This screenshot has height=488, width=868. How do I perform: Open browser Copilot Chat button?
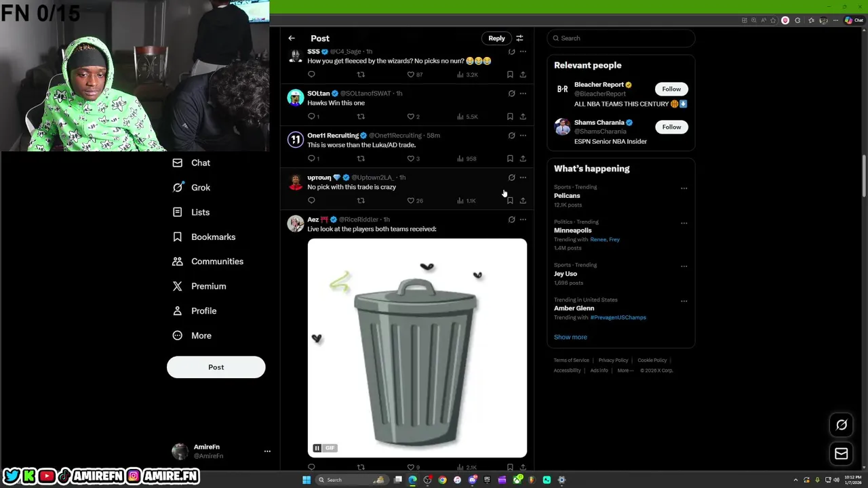(853, 20)
